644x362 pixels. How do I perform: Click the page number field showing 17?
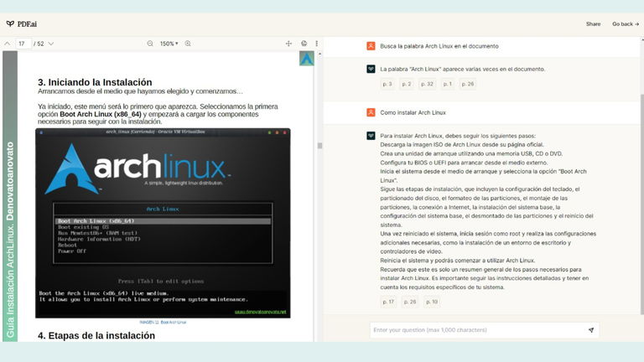pos(23,44)
